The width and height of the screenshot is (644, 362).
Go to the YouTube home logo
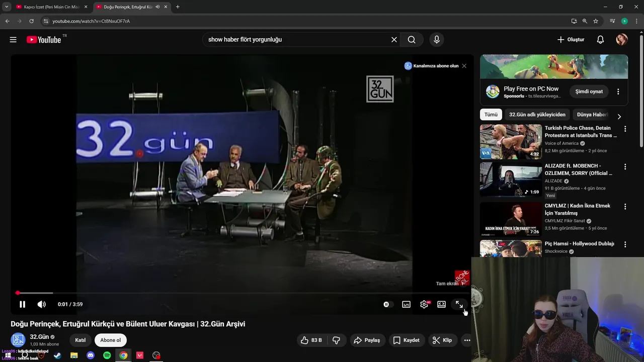(x=44, y=40)
